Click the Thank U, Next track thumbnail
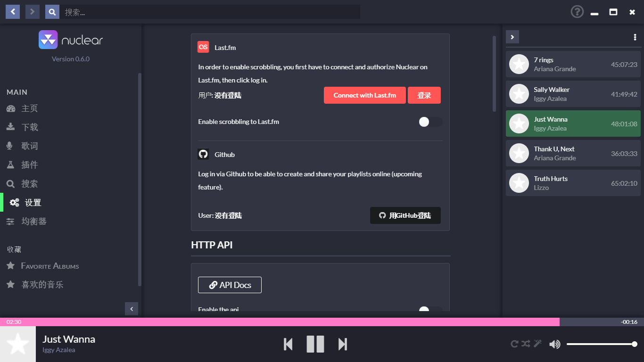The image size is (644, 362). [x=519, y=153]
